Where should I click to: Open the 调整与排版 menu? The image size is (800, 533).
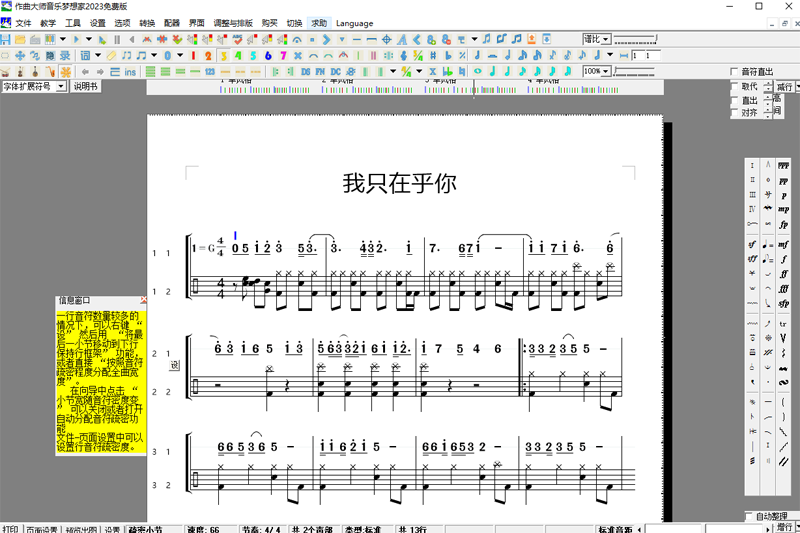[x=233, y=23]
